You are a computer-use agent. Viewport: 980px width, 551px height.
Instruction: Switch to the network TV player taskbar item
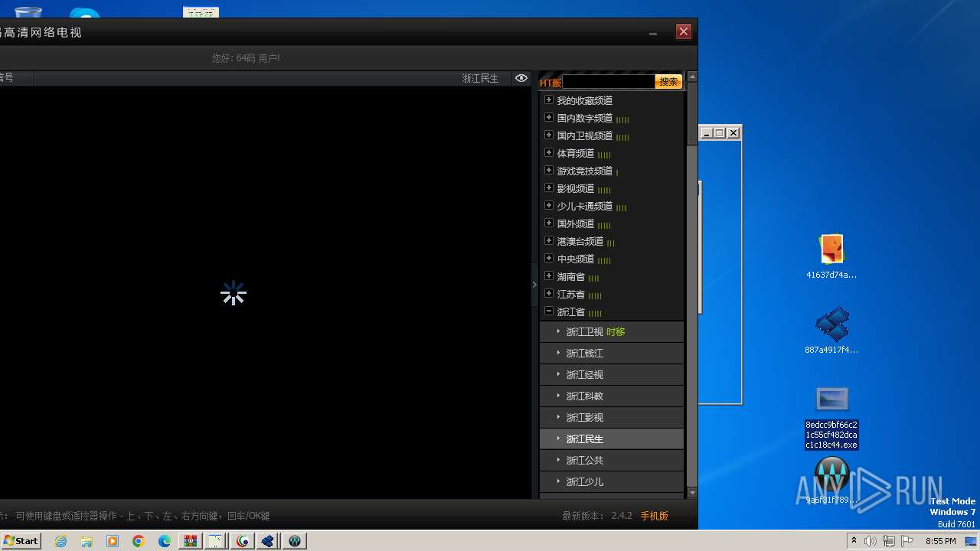(x=243, y=541)
